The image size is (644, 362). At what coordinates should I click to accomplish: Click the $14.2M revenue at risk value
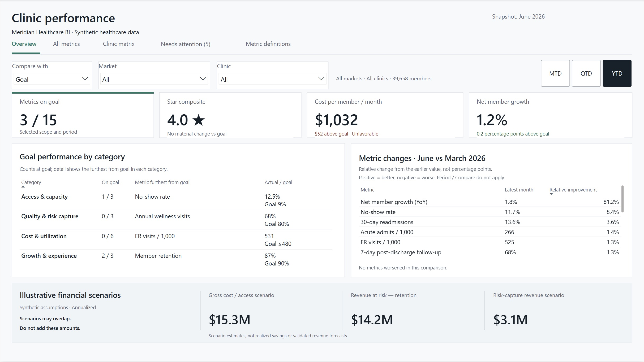(x=372, y=320)
